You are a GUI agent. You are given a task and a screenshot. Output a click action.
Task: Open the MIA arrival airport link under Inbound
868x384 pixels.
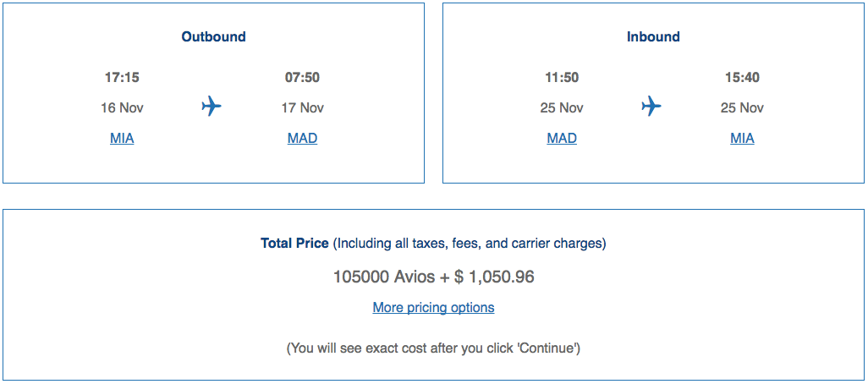tap(742, 138)
